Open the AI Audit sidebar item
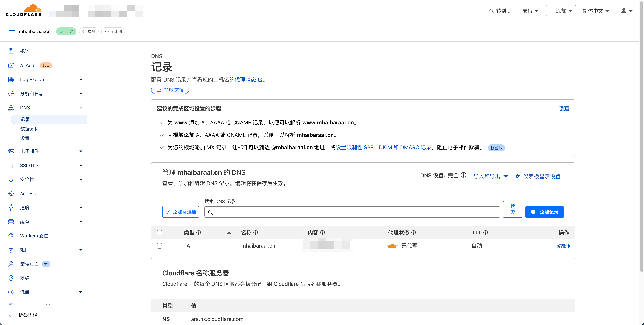Screen dimensions: 644x325 click(29, 65)
